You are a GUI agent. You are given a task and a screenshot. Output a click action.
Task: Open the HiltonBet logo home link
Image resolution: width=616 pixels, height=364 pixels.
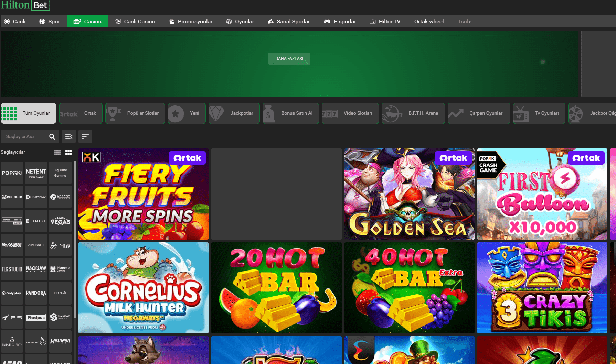tap(25, 5)
